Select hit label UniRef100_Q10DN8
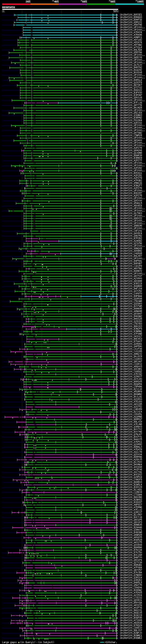 point(131,153)
